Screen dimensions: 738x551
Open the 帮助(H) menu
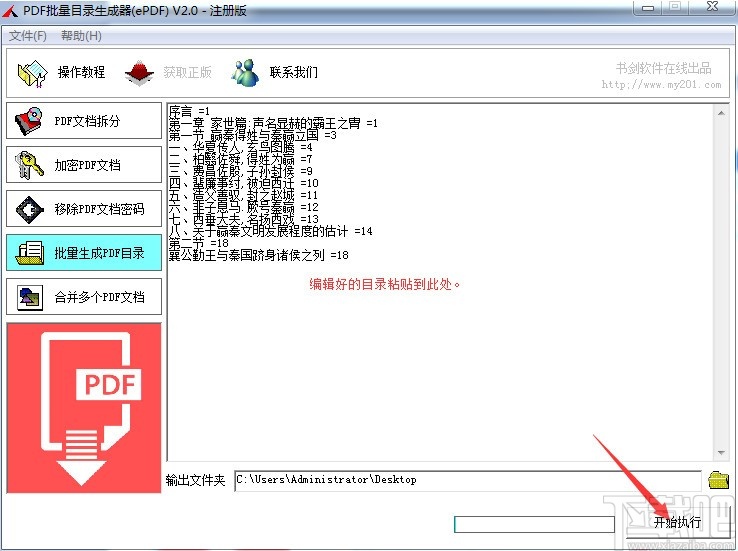click(81, 36)
